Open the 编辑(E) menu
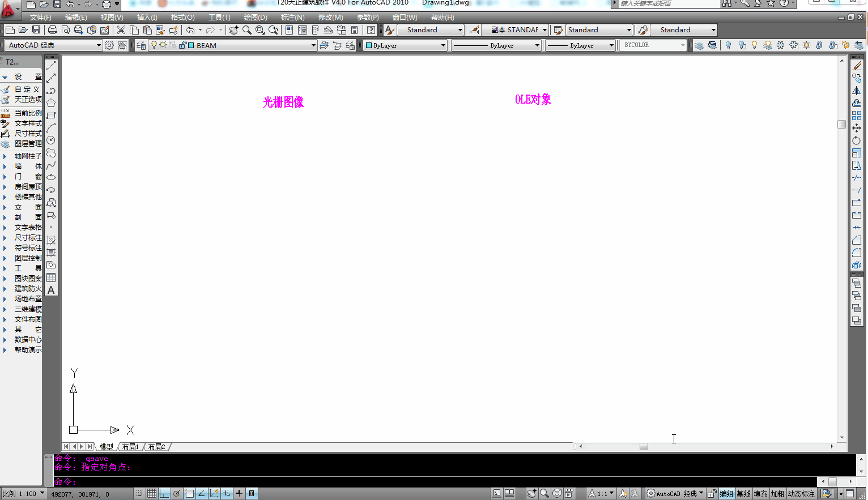Screen dimensions: 868x500 coord(76,18)
